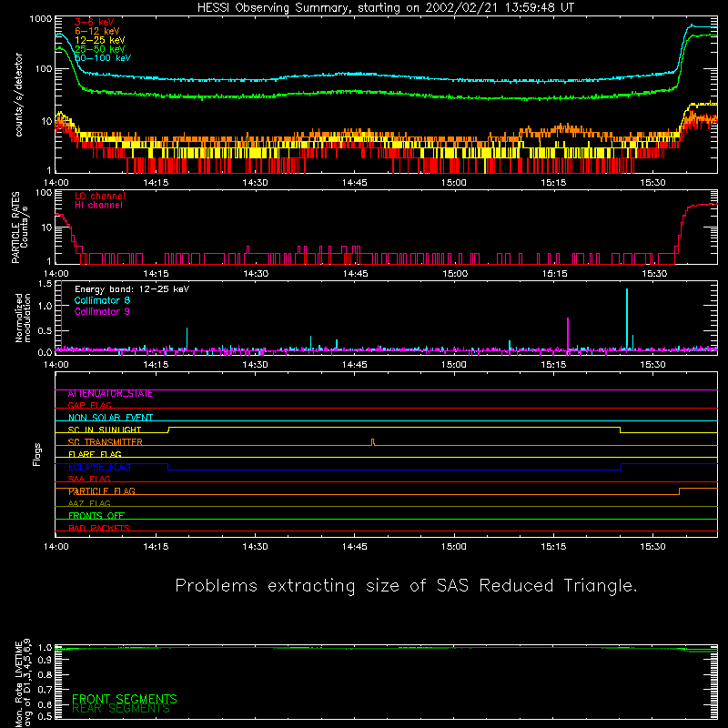Screen dimensions: 728x728
Task: Click the NON_SOLAR_EVENT flag label
Action: (x=110, y=418)
